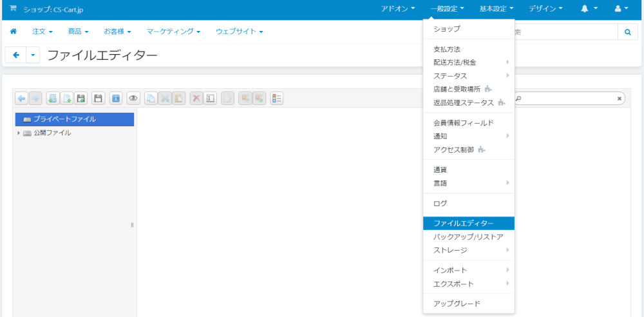
Task: Click the page back arrow button
Action: point(16,55)
